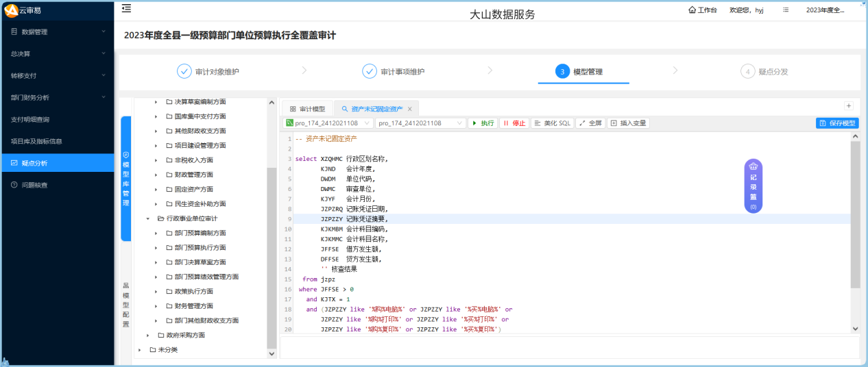The width and height of the screenshot is (868, 367).
Task: Click the checkmark icon of 审计对象维护
Action: point(184,71)
